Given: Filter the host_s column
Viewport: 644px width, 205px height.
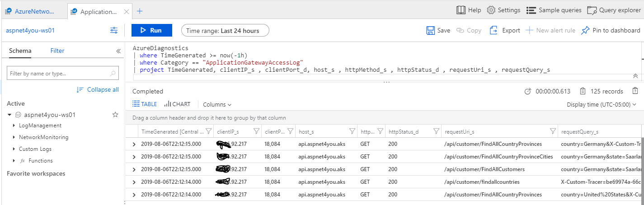Looking at the screenshot, I should [x=353, y=131].
